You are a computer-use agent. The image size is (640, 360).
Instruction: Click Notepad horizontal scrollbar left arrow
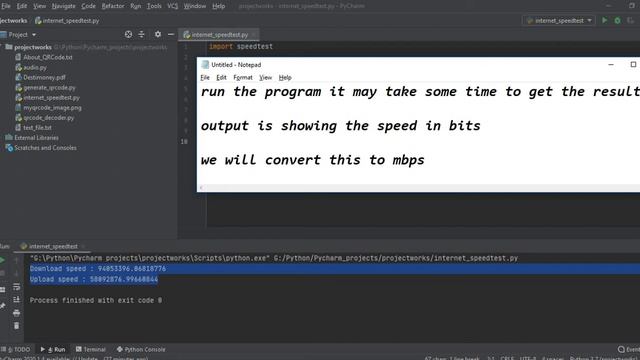tap(201, 188)
